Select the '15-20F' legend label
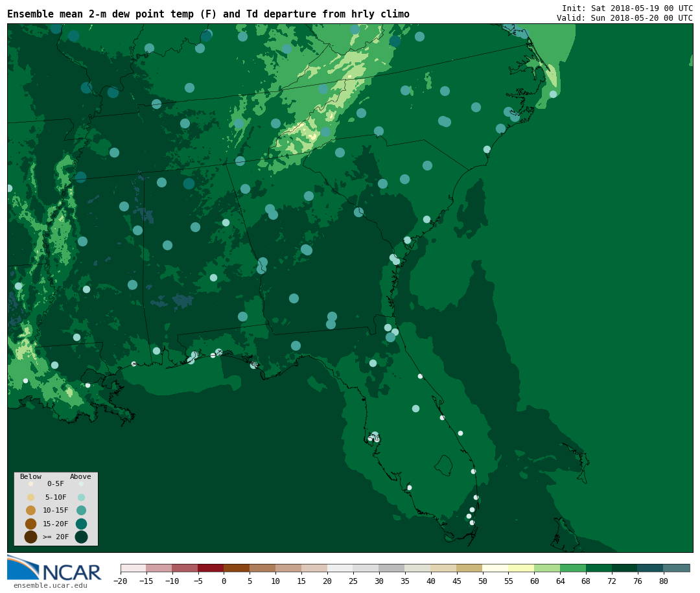The image size is (700, 593). [x=56, y=524]
